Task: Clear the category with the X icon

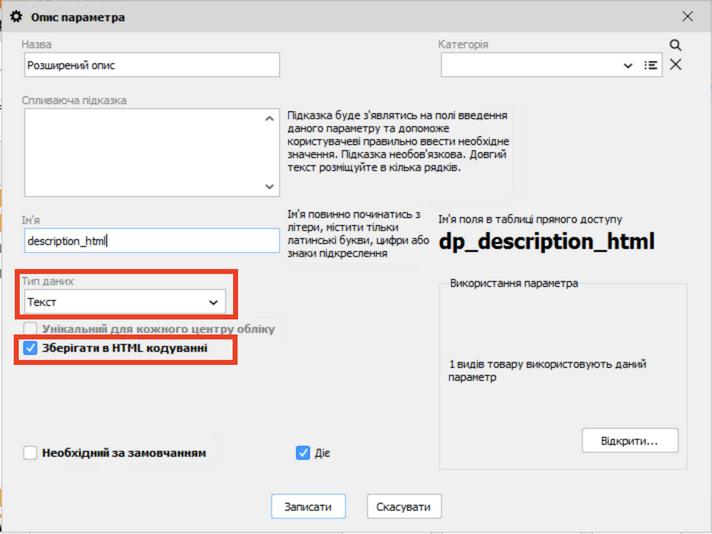Action: tap(676, 65)
